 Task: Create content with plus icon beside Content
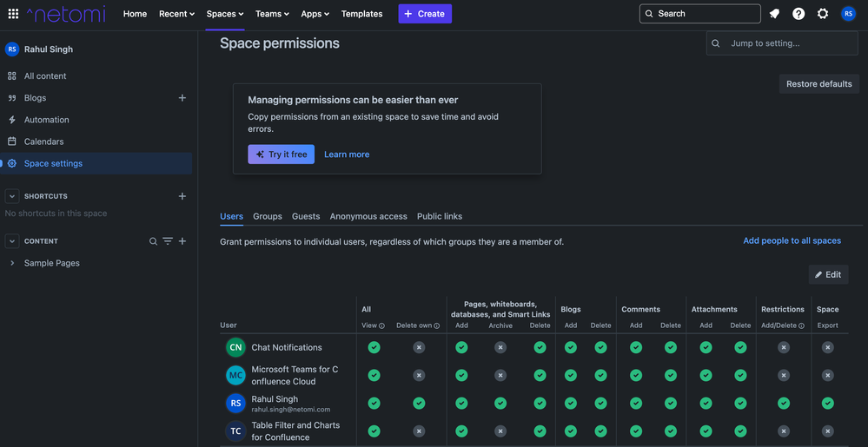pyautogui.click(x=182, y=241)
